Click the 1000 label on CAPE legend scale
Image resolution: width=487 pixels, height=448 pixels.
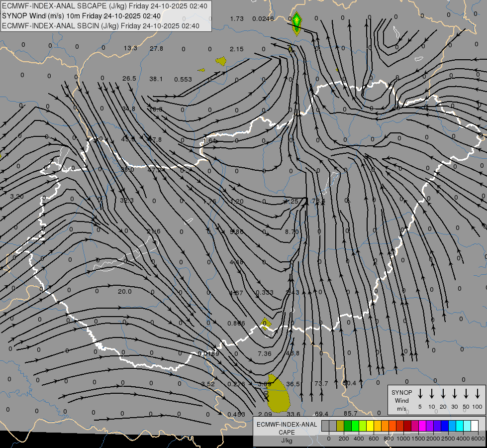click(x=403, y=439)
